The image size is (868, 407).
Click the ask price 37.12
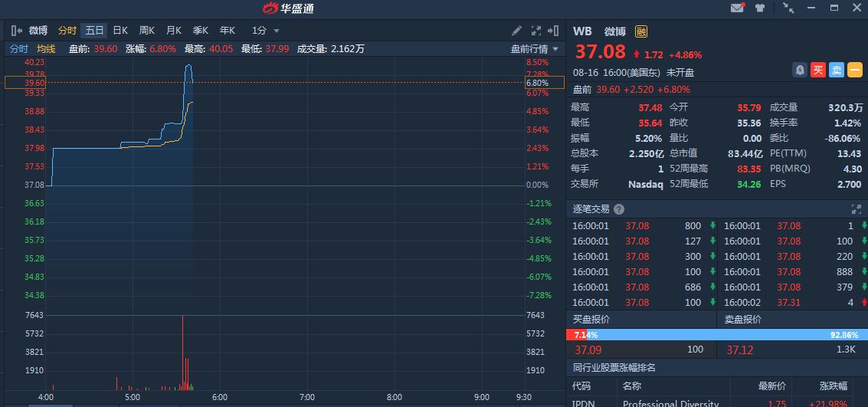(739, 350)
